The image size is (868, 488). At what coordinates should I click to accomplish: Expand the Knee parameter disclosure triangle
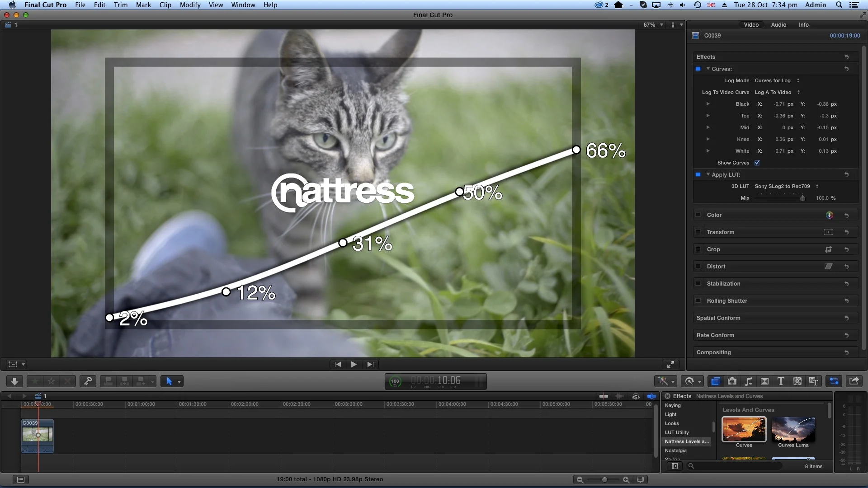click(708, 139)
